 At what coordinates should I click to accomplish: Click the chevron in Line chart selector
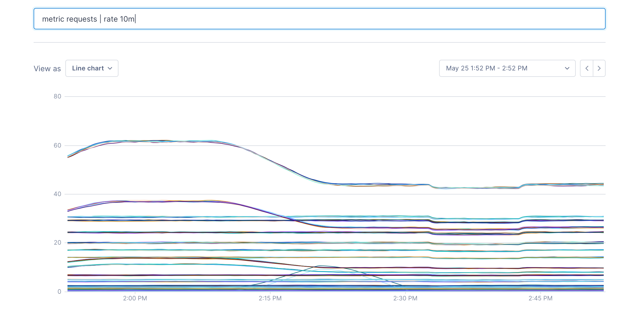point(110,68)
